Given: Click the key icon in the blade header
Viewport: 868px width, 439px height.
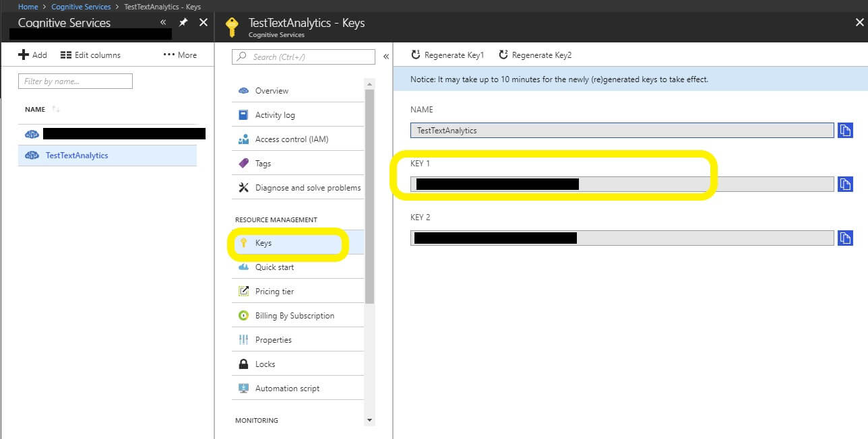Looking at the screenshot, I should (232, 27).
